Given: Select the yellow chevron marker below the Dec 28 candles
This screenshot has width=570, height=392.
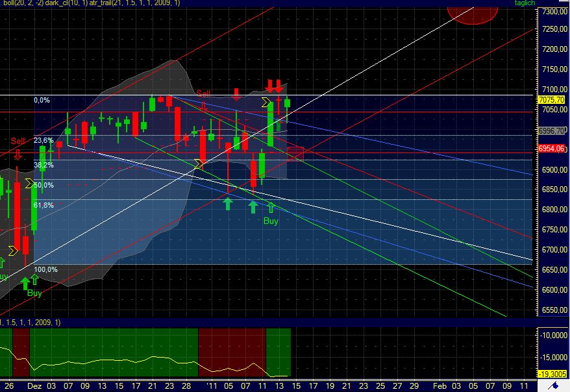Looking at the screenshot, I should click(x=198, y=164).
